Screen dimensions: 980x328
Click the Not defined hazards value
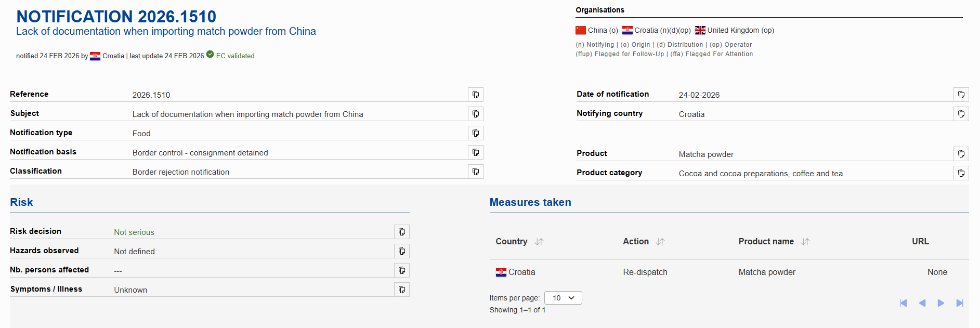point(135,252)
